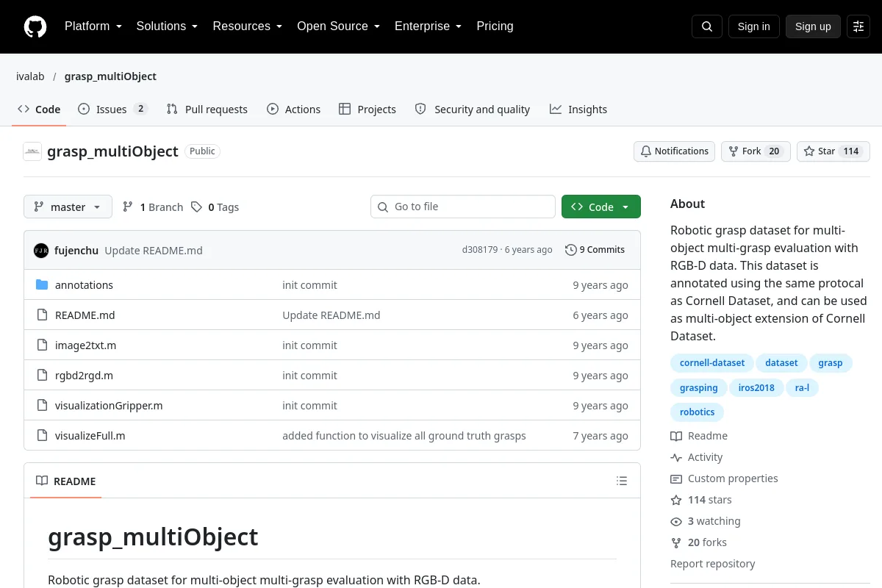Screen dimensions: 882x588
Task: Click the Go to file search field
Action: coord(463,207)
